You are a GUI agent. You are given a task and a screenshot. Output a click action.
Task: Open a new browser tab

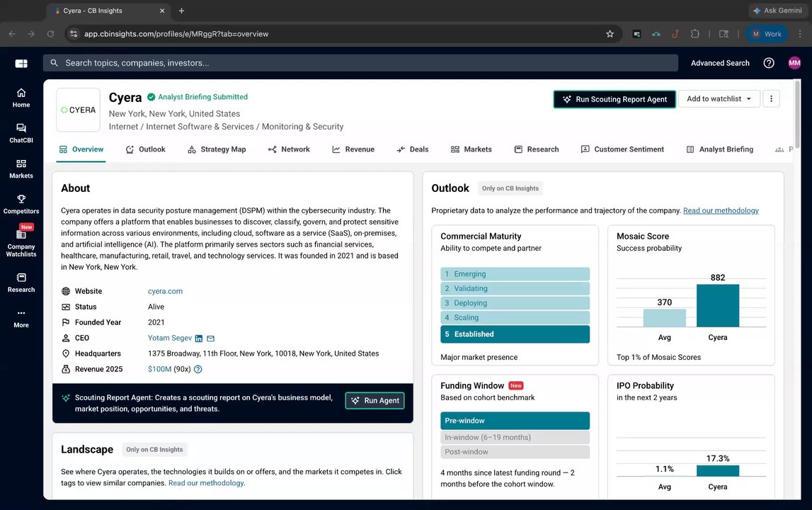[181, 11]
